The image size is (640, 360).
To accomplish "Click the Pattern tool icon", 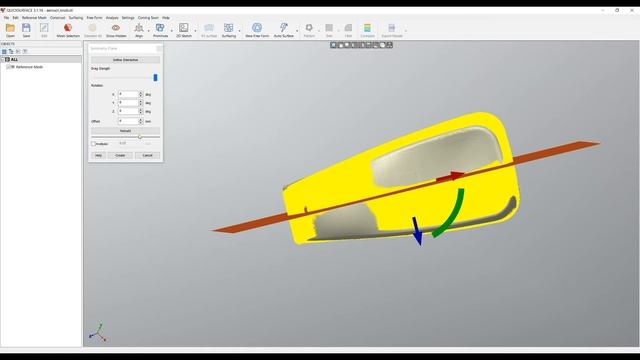I will 309,28.
